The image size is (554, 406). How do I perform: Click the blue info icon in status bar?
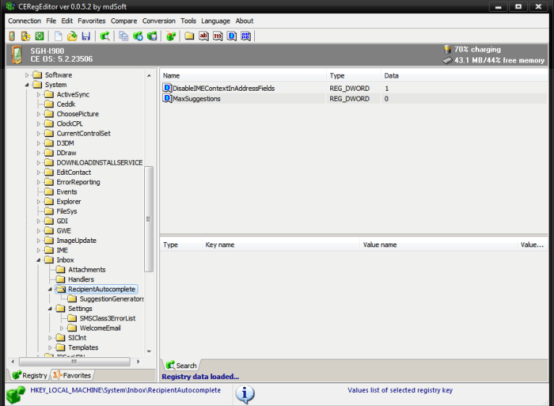click(244, 394)
